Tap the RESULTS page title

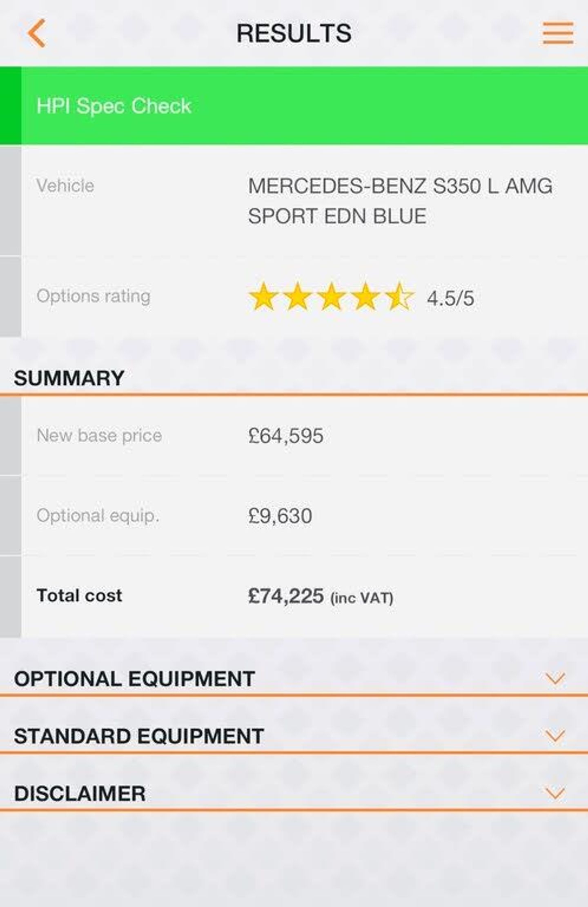(x=294, y=33)
